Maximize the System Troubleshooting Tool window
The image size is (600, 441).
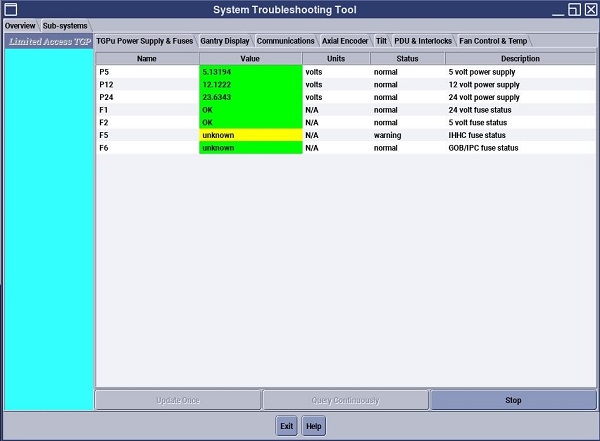(x=573, y=9)
